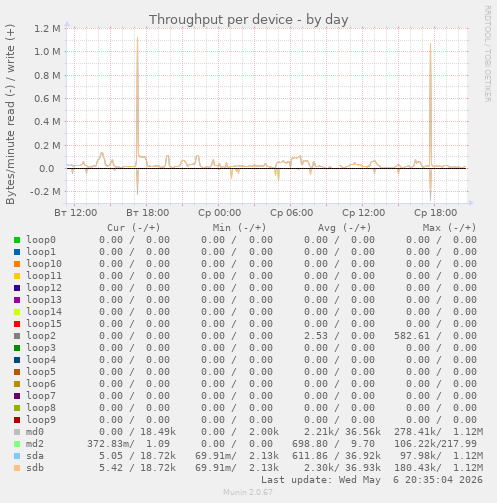The image size is (497, 503).
Task: Click the 'loop9' legend label
Action: click(x=41, y=420)
